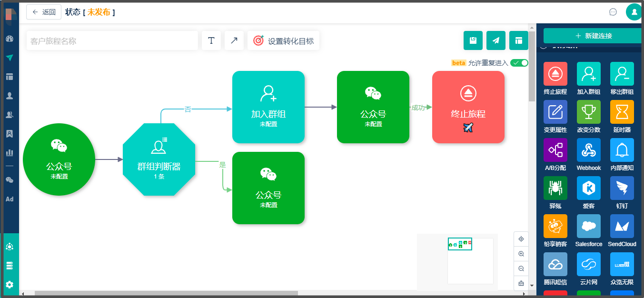Select the 加入群组 node on canvas
Screen dimensions: 644x298
click(x=268, y=107)
